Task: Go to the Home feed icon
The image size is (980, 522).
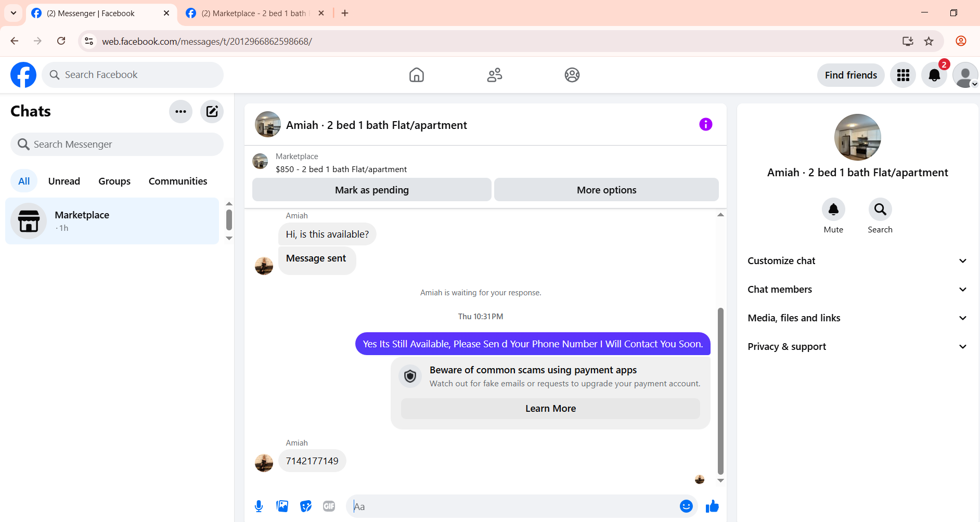Action: point(416,75)
